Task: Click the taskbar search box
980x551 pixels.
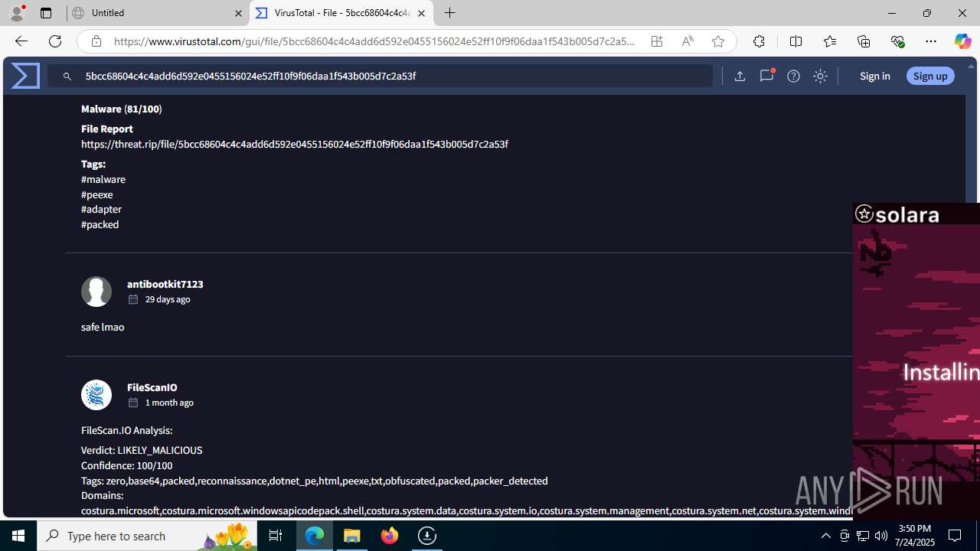Action: point(147,536)
